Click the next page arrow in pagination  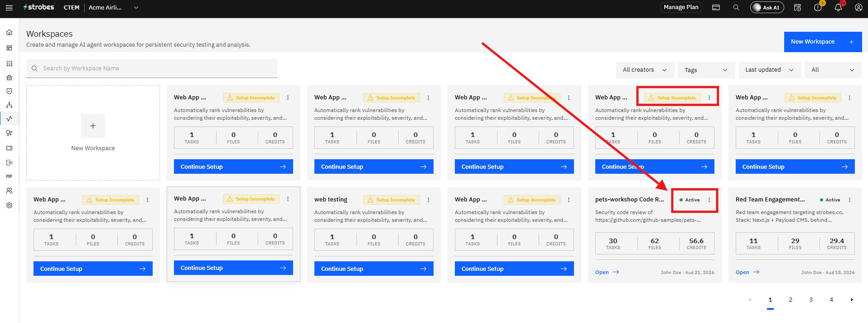[852, 300]
